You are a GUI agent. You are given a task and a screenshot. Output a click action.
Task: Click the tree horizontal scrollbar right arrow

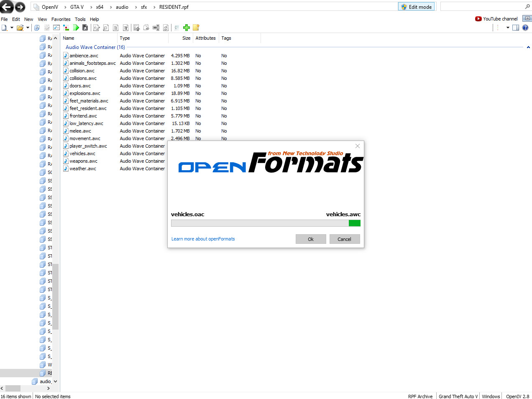49,388
